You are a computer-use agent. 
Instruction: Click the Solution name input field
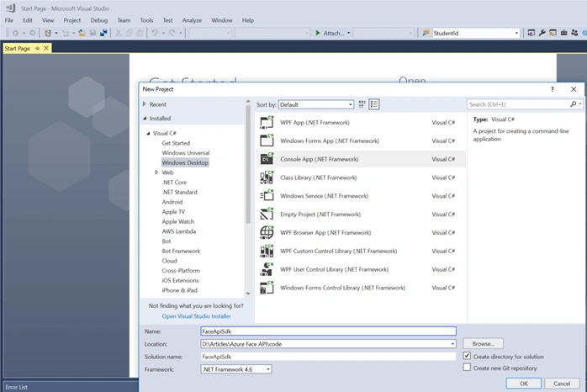tap(328, 357)
